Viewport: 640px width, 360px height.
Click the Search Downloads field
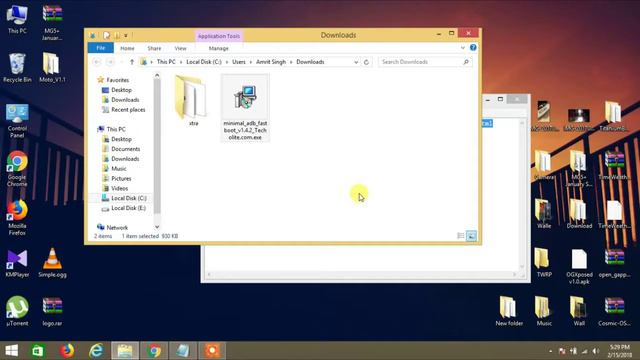(x=425, y=62)
